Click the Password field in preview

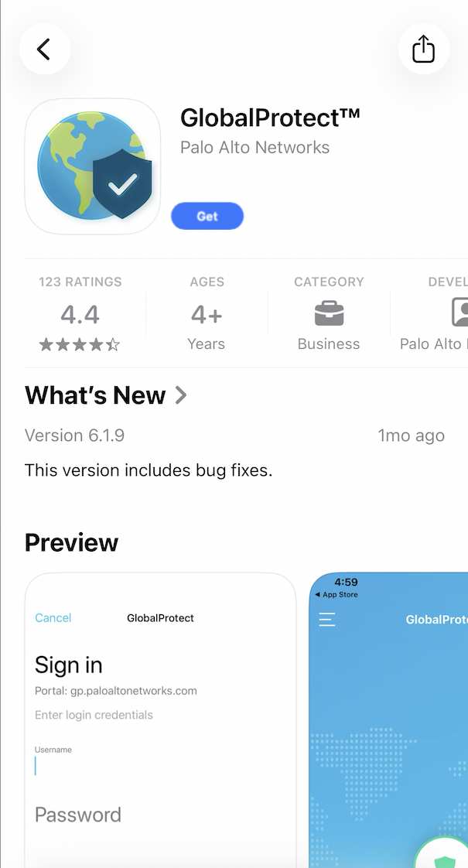point(161,815)
